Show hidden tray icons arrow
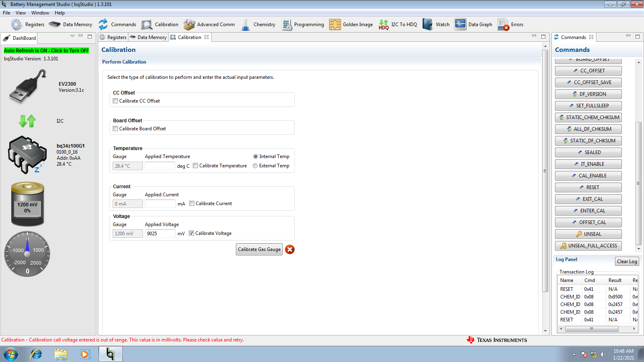644x362 pixels. (x=574, y=355)
